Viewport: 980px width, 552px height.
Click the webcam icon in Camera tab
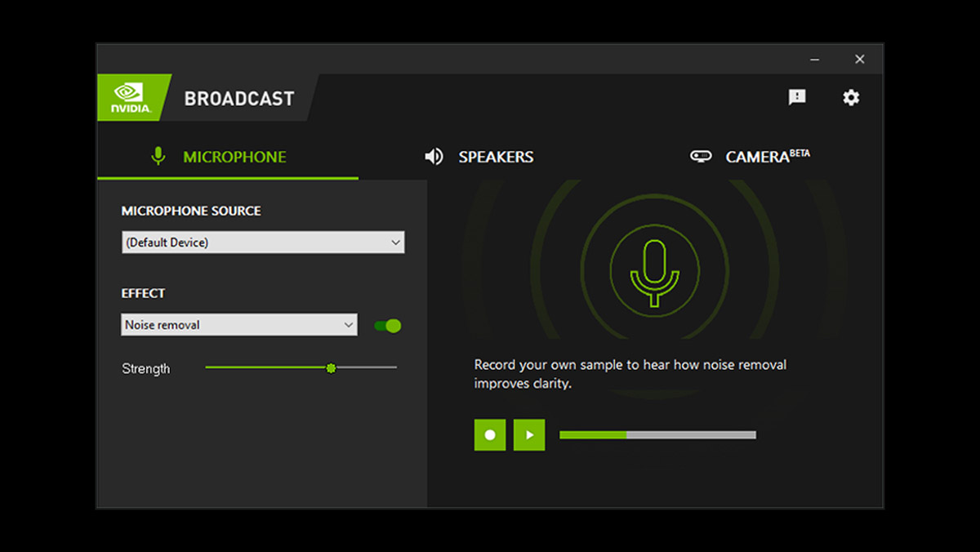701,156
